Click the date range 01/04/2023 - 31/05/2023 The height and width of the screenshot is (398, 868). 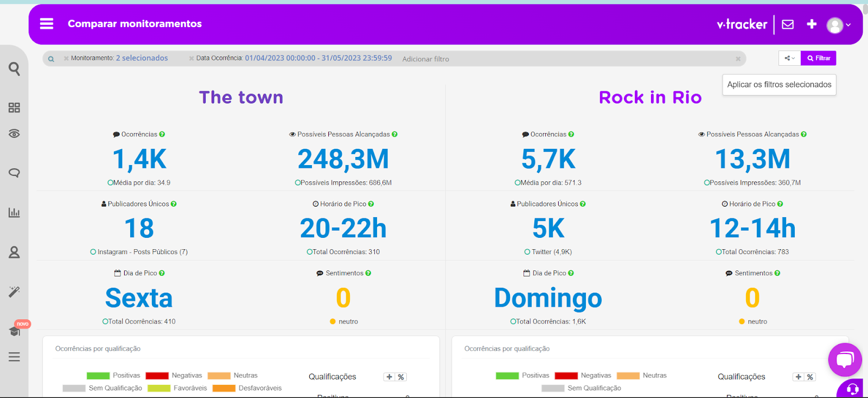click(x=318, y=58)
